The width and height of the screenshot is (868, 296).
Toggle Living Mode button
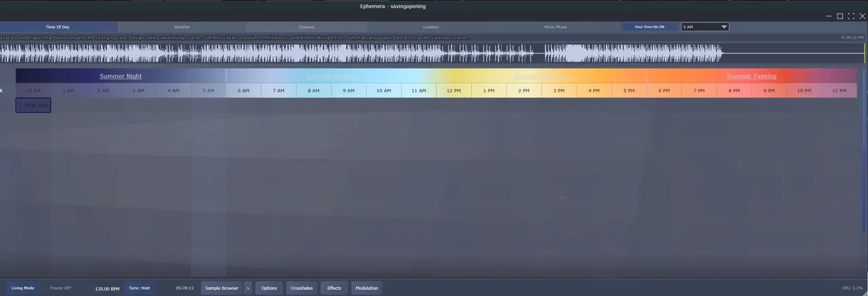click(x=22, y=288)
